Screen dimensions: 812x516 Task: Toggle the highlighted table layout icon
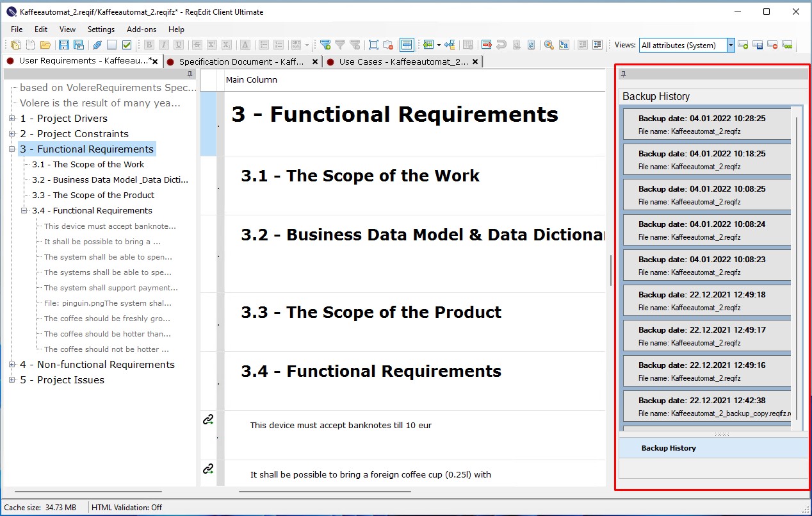coord(407,45)
